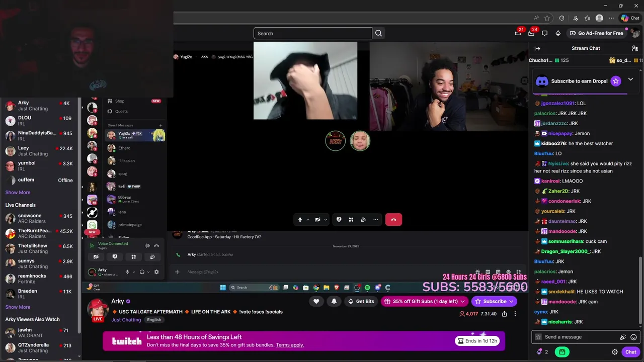Viewport: 644px width, 362px height.
Task: Expand the Subscribe to earn Drops chevron
Action: click(630, 79)
